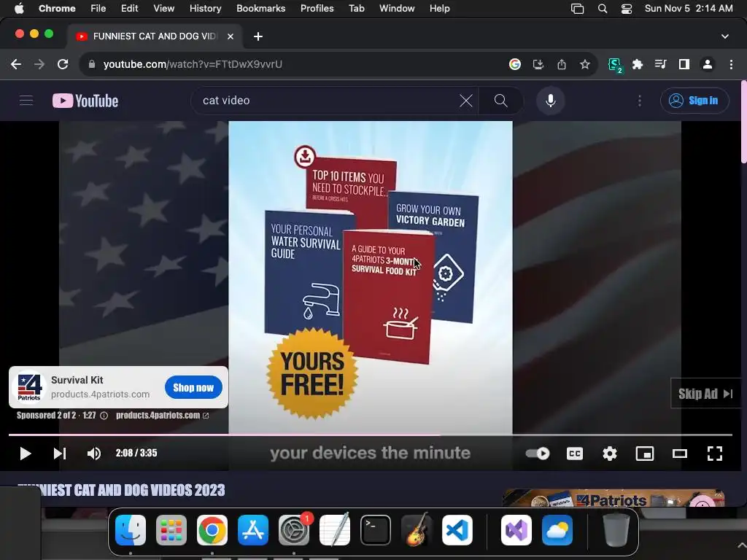
Task: Open the Profiles menu
Action: coord(317,8)
